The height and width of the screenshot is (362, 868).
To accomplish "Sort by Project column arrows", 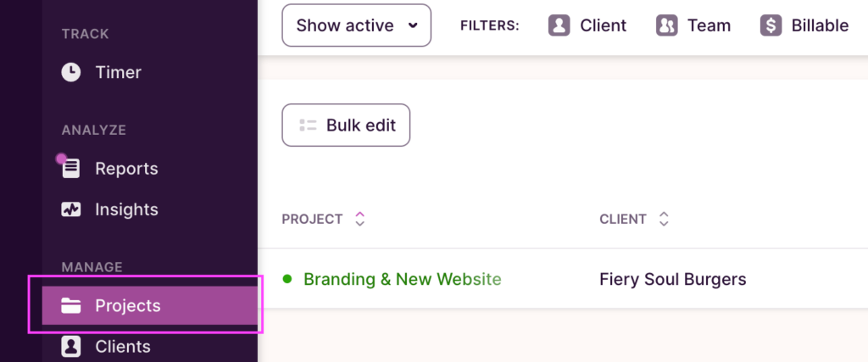I will [x=360, y=220].
